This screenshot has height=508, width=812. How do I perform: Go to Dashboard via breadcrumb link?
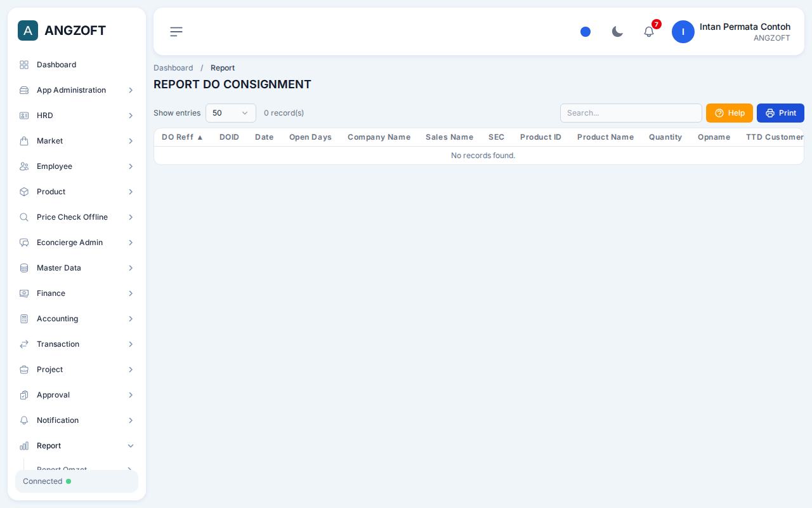(x=173, y=68)
